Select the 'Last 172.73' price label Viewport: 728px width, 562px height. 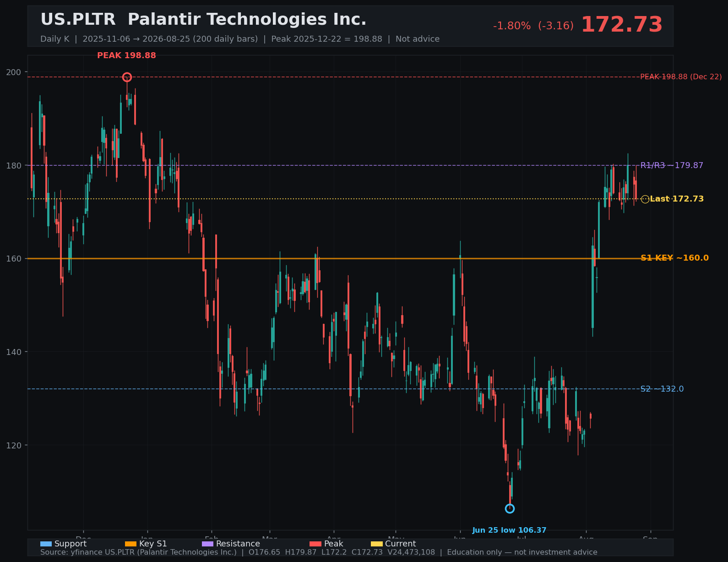(x=677, y=199)
